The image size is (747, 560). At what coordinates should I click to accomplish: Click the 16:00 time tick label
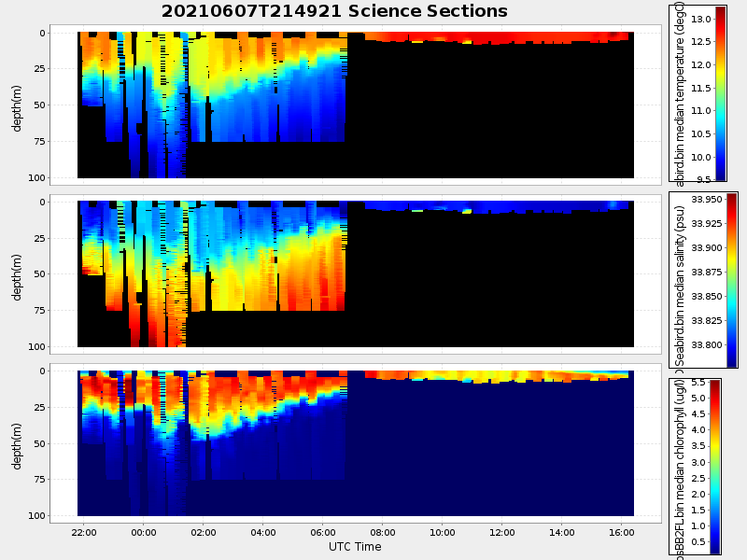[622, 532]
